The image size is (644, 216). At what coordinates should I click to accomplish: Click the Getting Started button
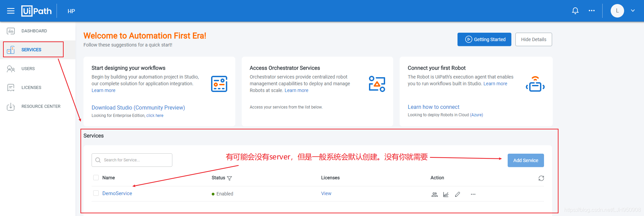[x=484, y=39]
